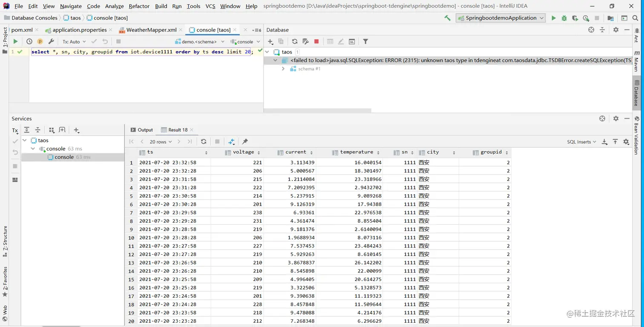Collapse the console 63 ms parent node
The height and width of the screenshot is (327, 644).
point(33,149)
